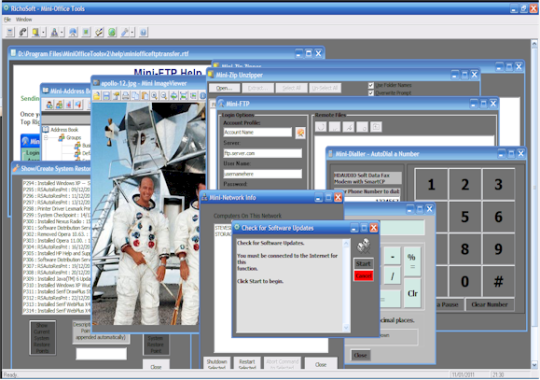Collapse the Groups node in Address Book
540x380 pixels.
(x=46, y=137)
